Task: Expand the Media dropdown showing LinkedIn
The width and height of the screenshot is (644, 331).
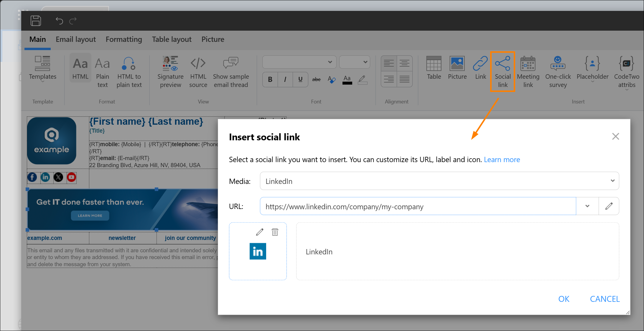Action: 439,181
